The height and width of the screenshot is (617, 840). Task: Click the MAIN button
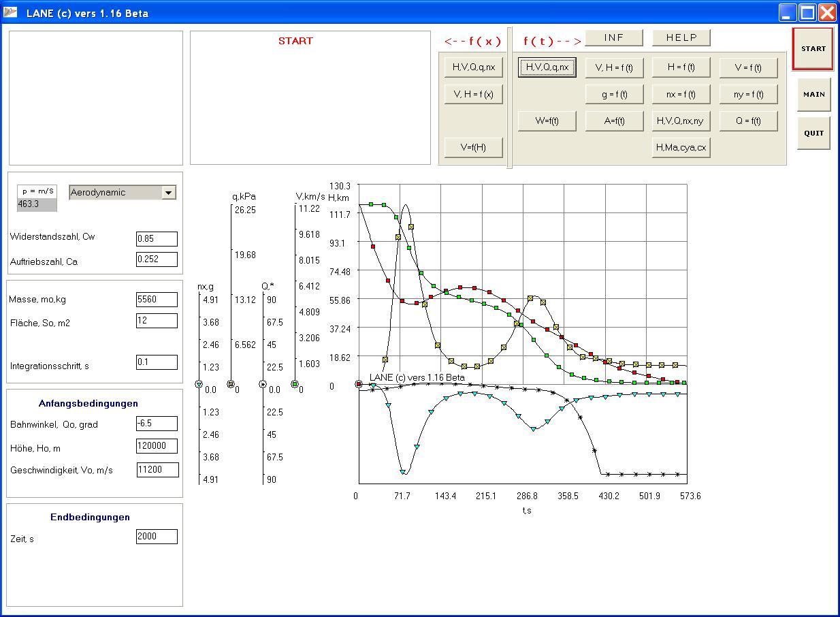[x=813, y=95]
